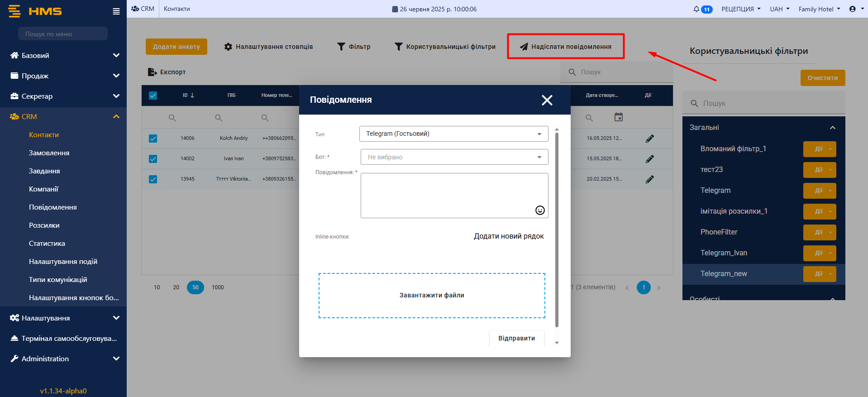Uncheck the select-all checkbox in table header
Viewport: 868px width, 397px height.
[153, 96]
